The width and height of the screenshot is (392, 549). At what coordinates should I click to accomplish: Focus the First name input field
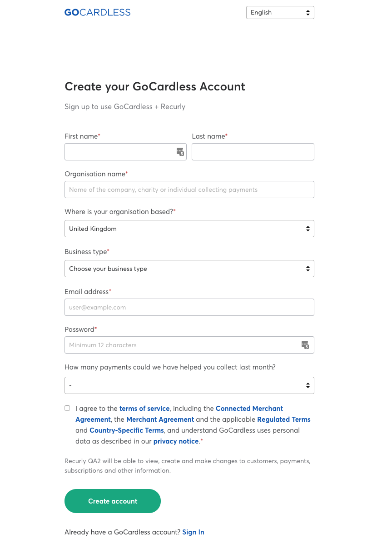coord(119,152)
